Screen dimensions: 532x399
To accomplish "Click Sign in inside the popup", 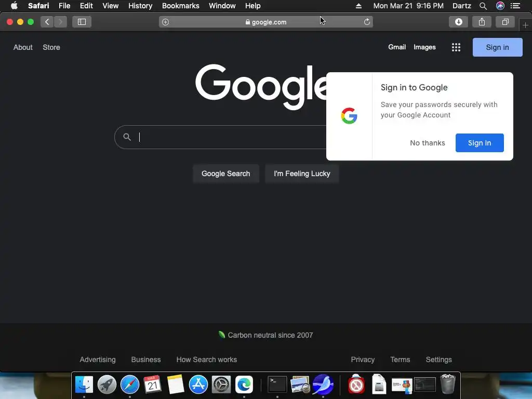I will click(x=480, y=143).
